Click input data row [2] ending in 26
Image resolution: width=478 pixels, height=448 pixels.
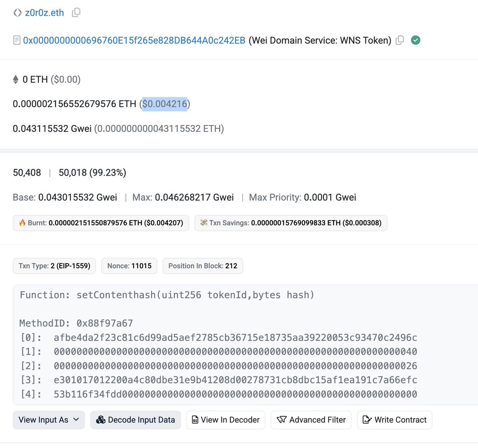219,366
